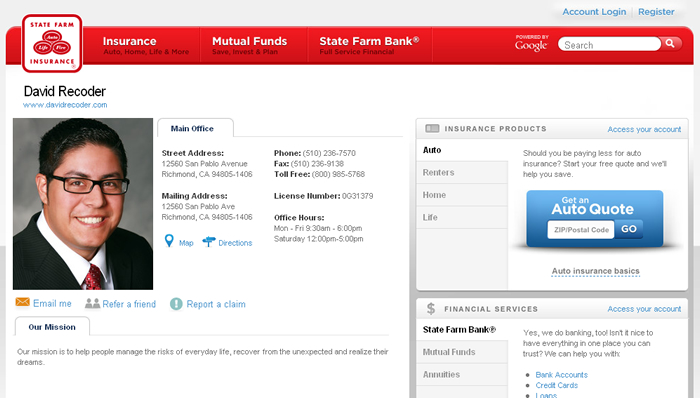Select the State Farm Bank® services tab
This screenshot has width=700, height=398.
click(x=462, y=330)
